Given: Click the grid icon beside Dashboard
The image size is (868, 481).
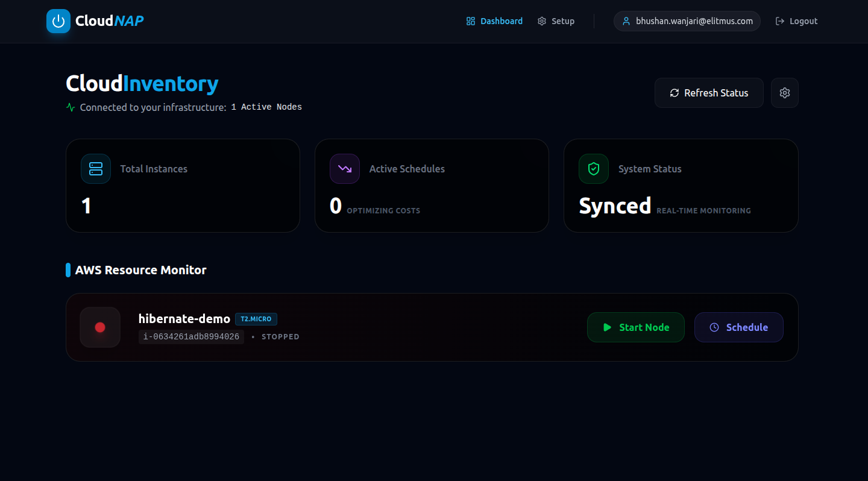Looking at the screenshot, I should point(470,20).
